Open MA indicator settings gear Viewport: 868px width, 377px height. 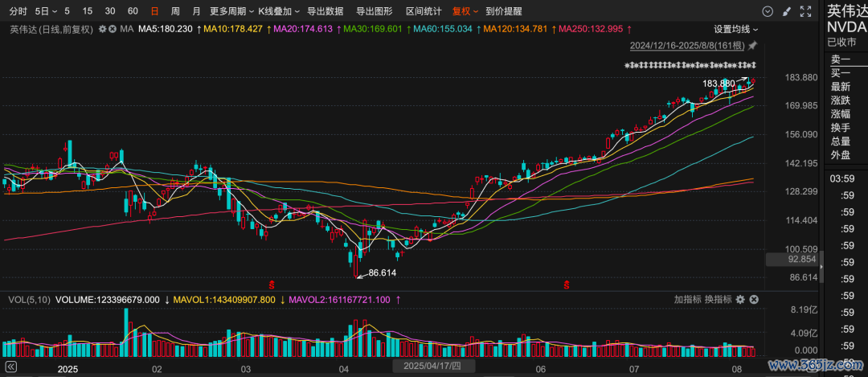[x=102, y=30]
